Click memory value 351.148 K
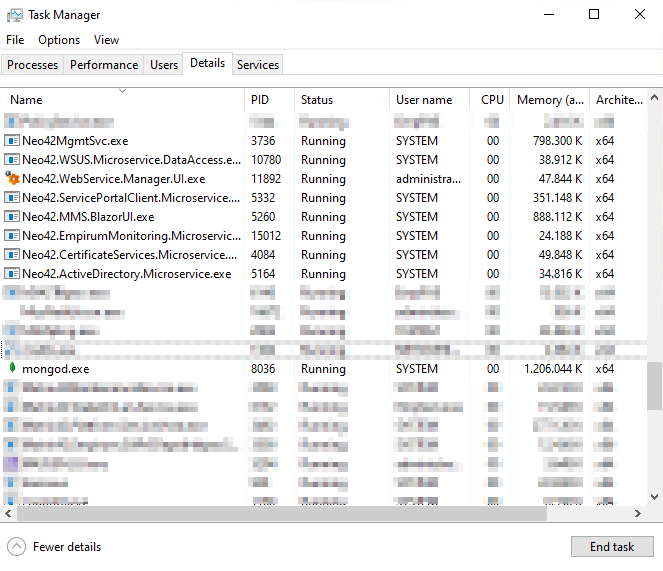 point(557,198)
